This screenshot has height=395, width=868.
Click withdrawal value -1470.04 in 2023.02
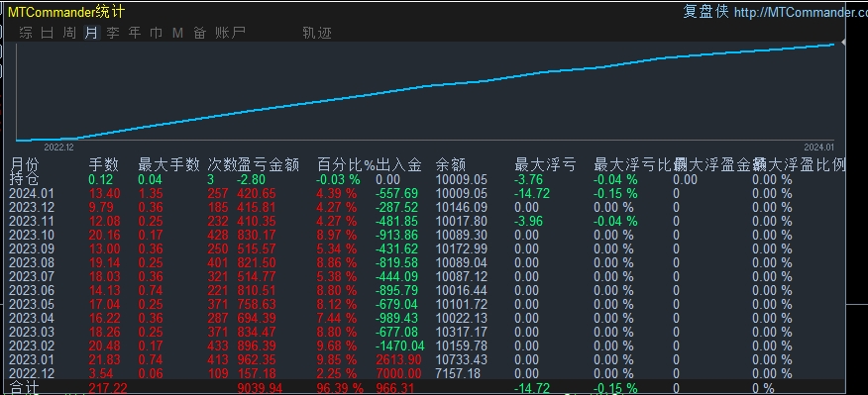tap(400, 346)
